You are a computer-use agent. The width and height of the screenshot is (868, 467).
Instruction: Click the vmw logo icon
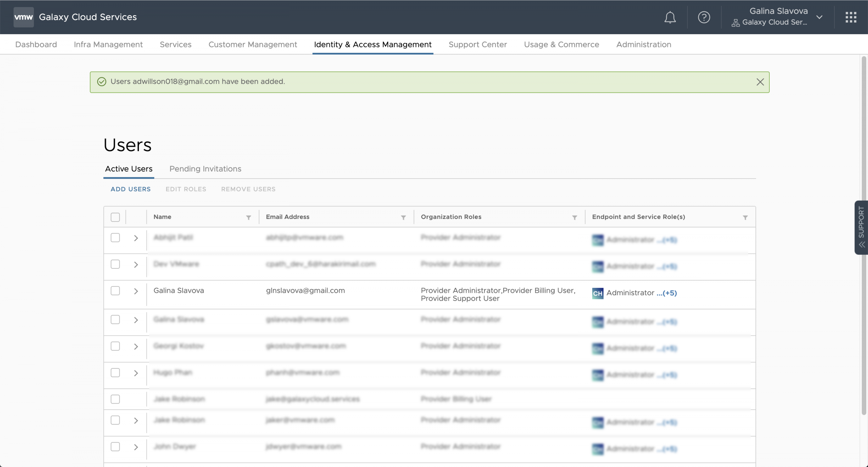tap(23, 17)
